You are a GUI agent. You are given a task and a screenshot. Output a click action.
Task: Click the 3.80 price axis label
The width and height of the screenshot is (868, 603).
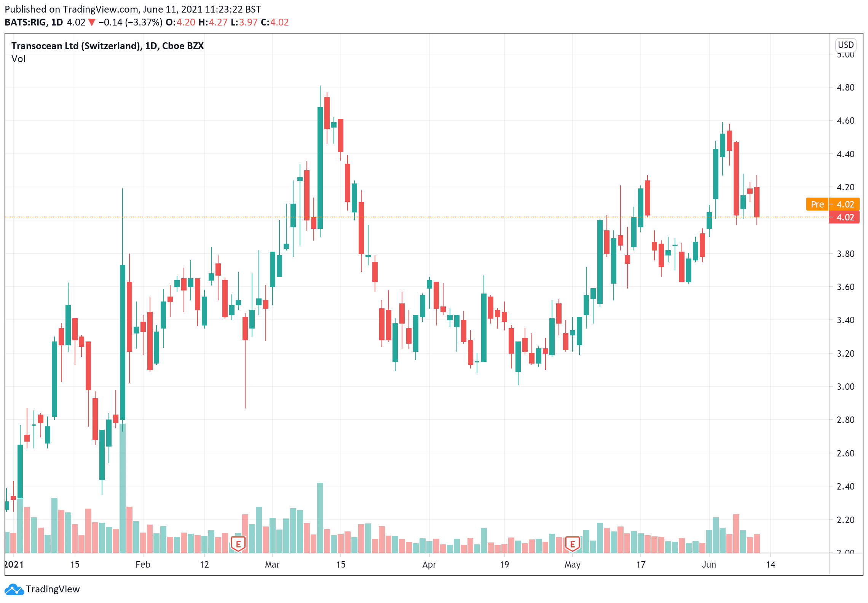[845, 254]
